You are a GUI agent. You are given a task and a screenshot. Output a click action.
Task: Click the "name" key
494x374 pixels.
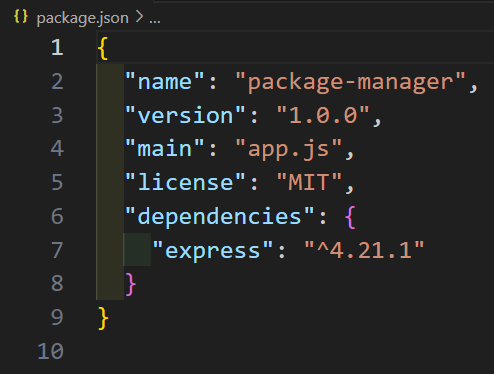(x=165, y=80)
